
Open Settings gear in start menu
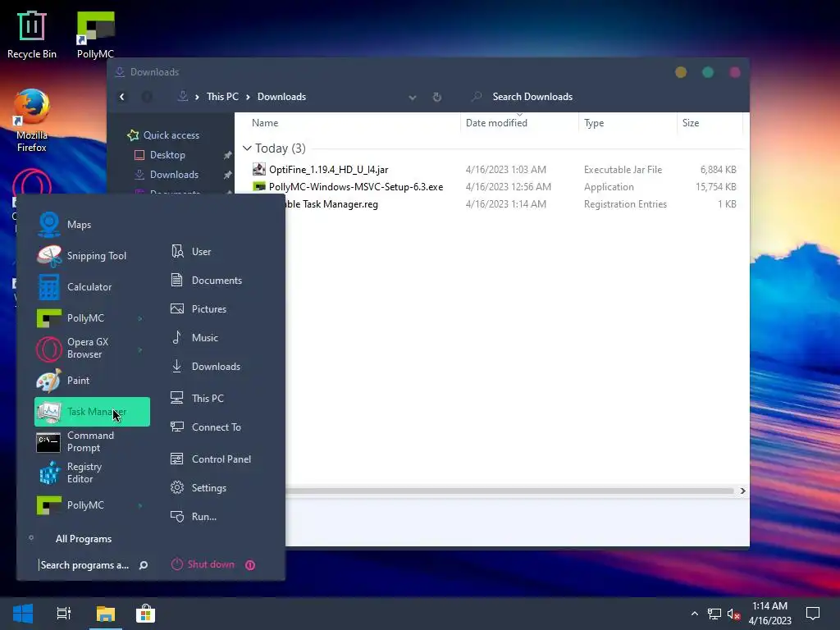[199, 488]
